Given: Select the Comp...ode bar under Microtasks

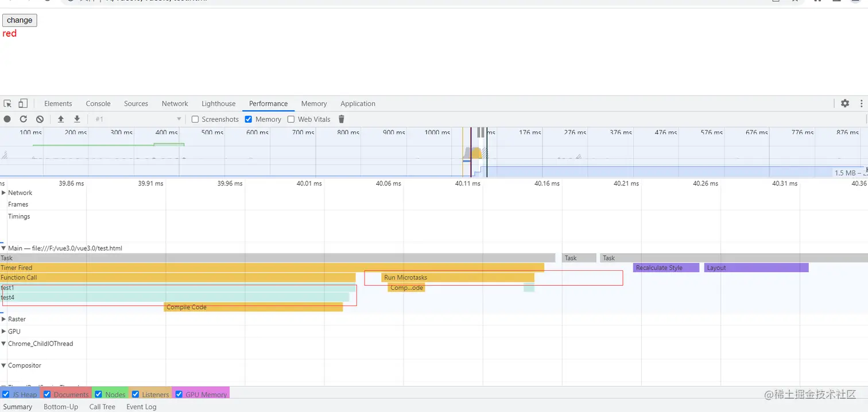Looking at the screenshot, I should (406, 287).
